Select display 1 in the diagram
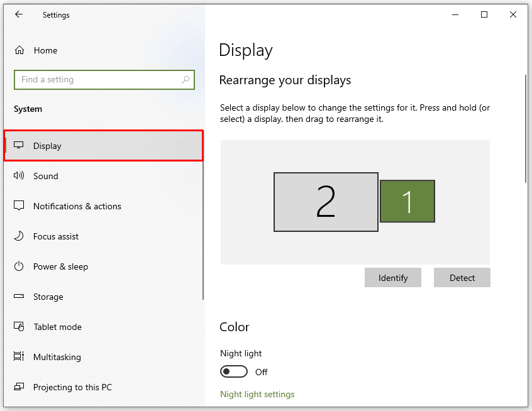The width and height of the screenshot is (532, 411). coord(407,201)
